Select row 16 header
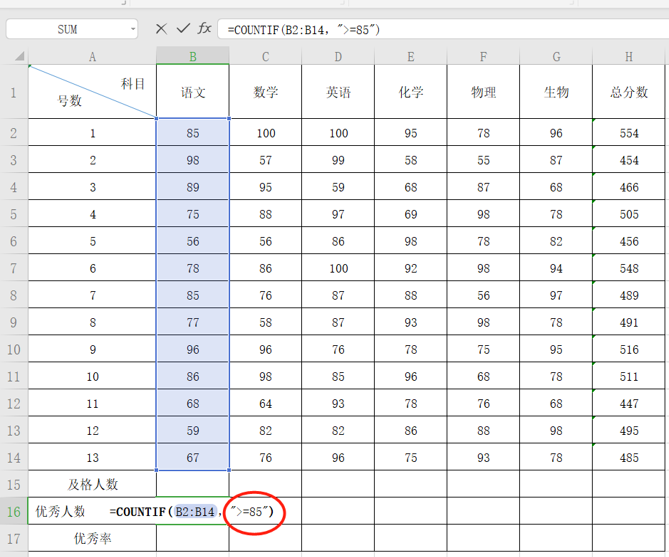 (14, 511)
